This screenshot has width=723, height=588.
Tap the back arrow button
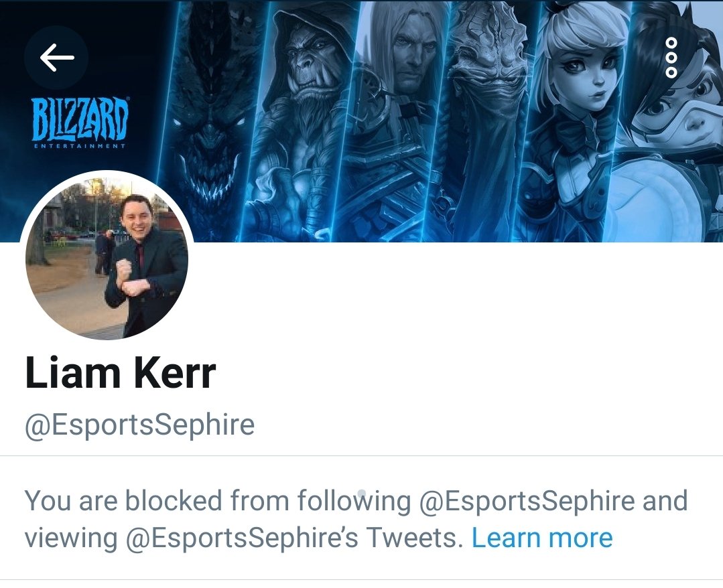point(56,58)
